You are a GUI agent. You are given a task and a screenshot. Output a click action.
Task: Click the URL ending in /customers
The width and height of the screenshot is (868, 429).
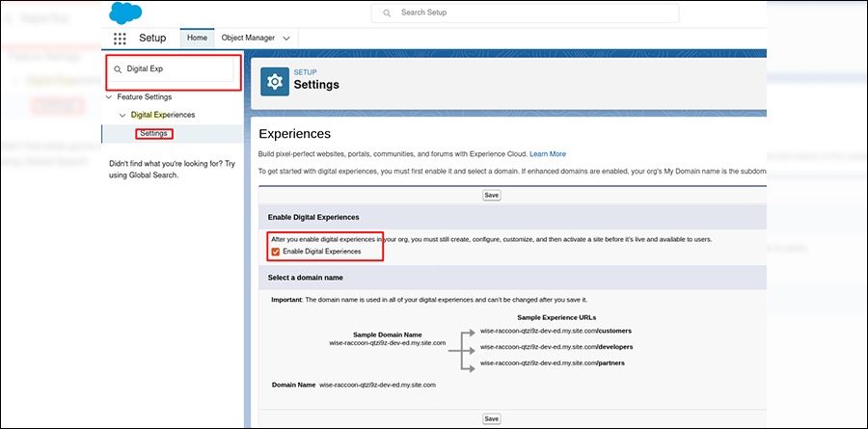[x=556, y=331]
